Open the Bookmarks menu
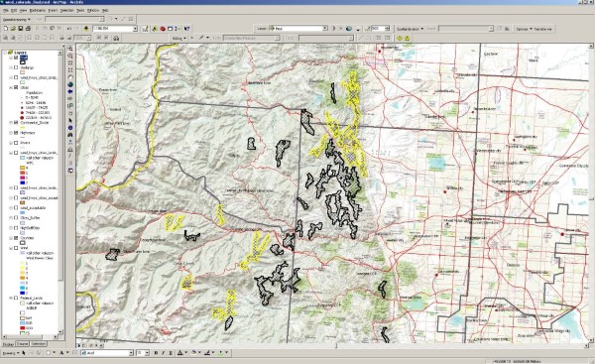Screen dimensions: 595x364 38,10
